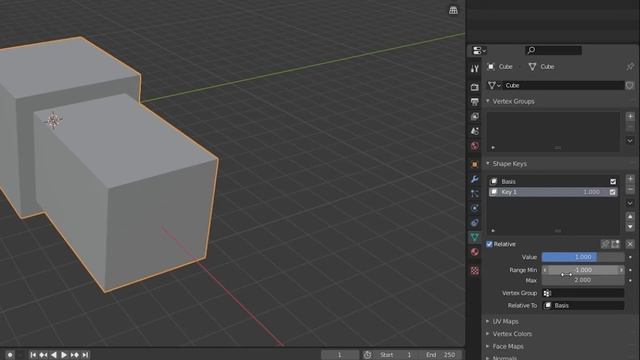Open the World properties tab
The image size is (640, 360).
[474, 146]
